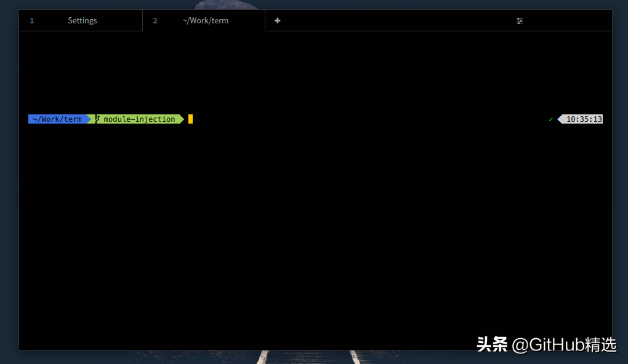Click the tab index number 2
Screen dimensions: 628x364
point(155,20)
